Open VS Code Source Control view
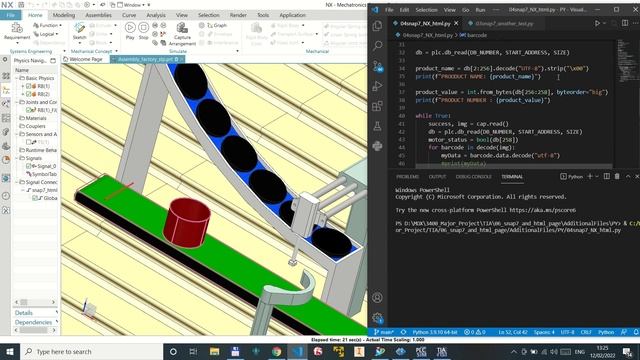The height and width of the screenshot is (360, 640). pyautogui.click(x=378, y=66)
